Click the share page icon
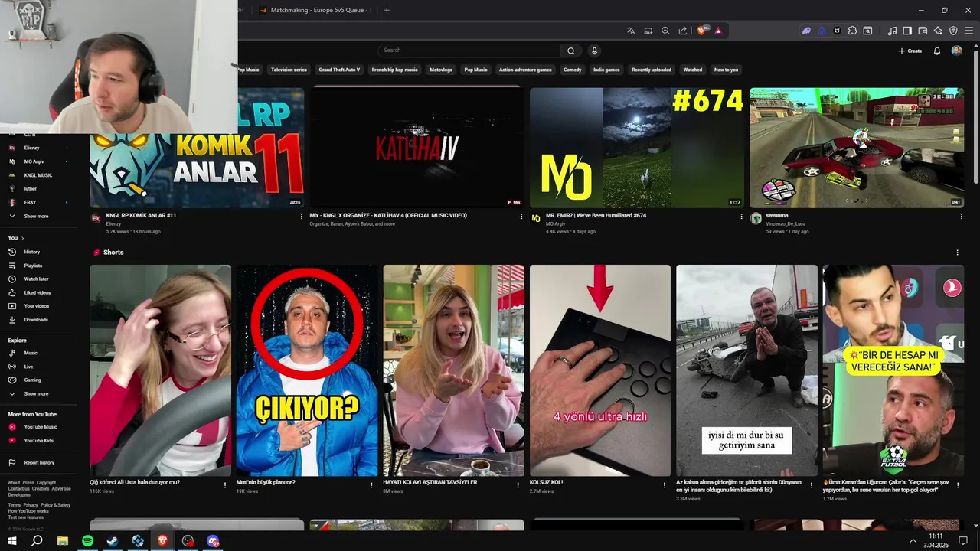This screenshot has height=551, width=980. tap(682, 31)
